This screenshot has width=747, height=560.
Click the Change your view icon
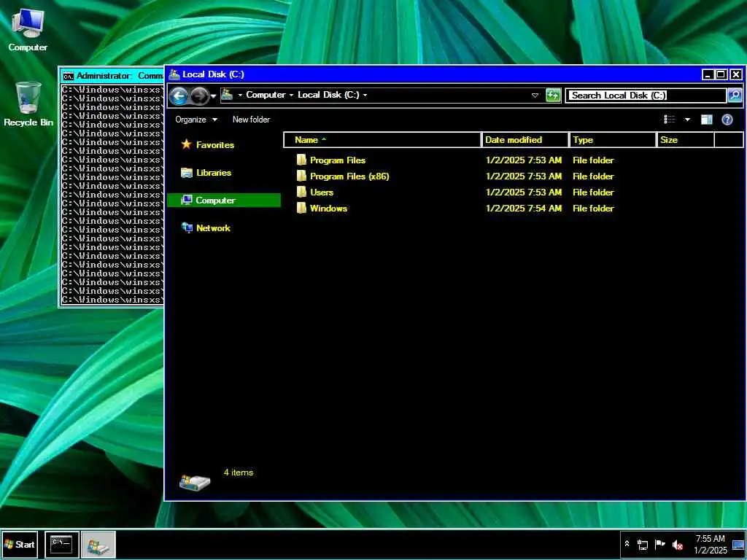(x=670, y=120)
